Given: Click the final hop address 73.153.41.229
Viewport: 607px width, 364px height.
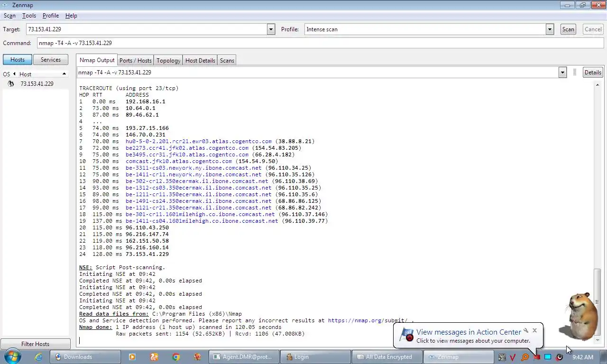Looking at the screenshot, I should tap(147, 254).
